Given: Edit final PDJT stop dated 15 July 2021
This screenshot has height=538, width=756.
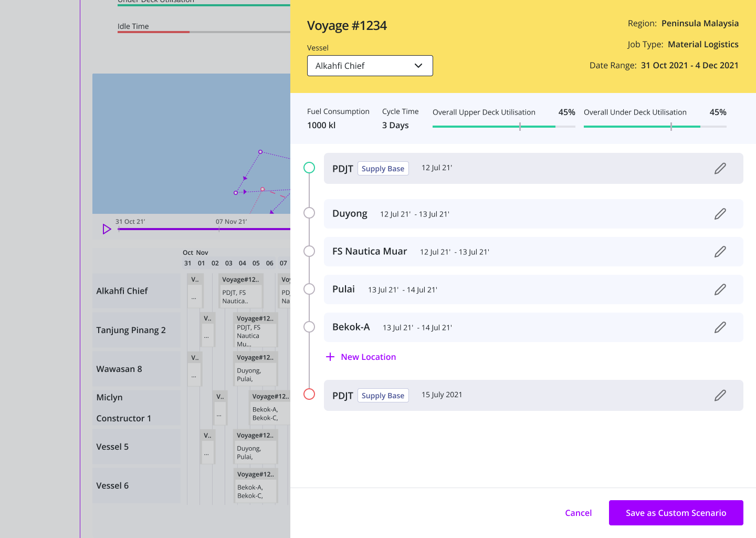Looking at the screenshot, I should pyautogui.click(x=720, y=396).
